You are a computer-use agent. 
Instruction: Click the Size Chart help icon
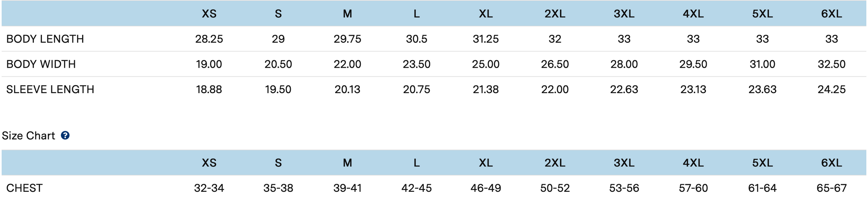pos(65,135)
